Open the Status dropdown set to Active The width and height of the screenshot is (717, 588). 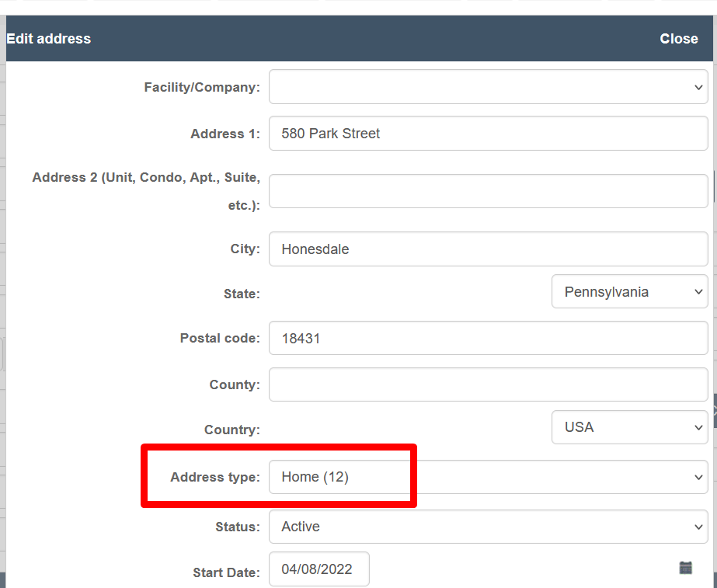pyautogui.click(x=489, y=527)
